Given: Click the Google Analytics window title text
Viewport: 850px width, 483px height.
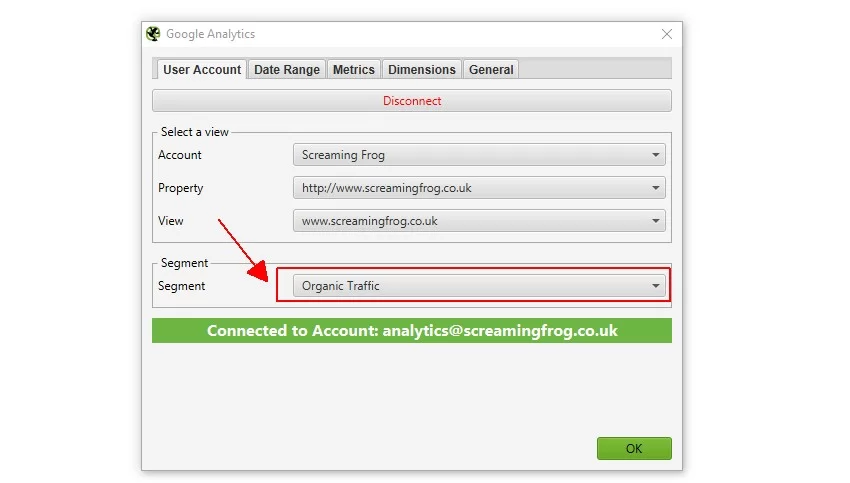Looking at the screenshot, I should (210, 34).
